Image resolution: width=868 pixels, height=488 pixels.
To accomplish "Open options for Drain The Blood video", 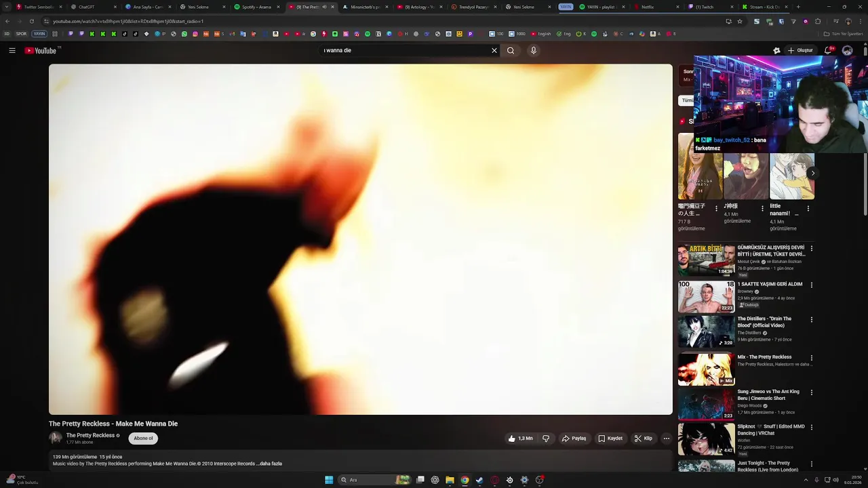I will [x=812, y=320].
